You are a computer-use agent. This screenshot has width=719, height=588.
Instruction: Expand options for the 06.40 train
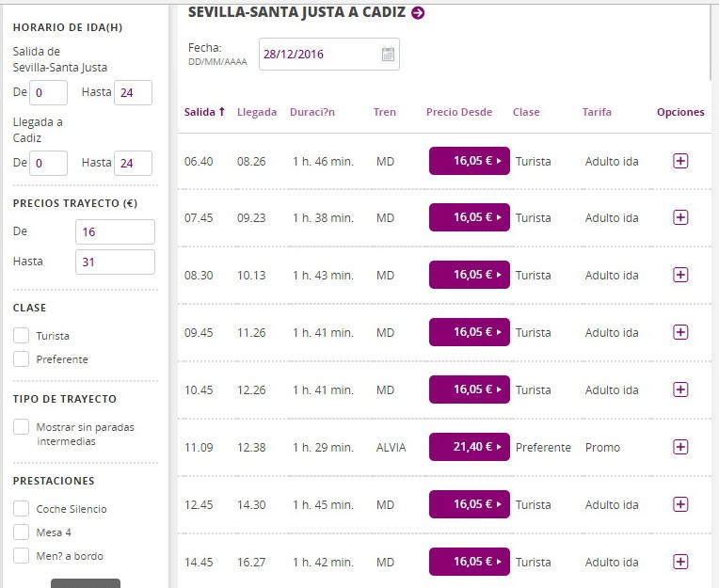coord(680,161)
